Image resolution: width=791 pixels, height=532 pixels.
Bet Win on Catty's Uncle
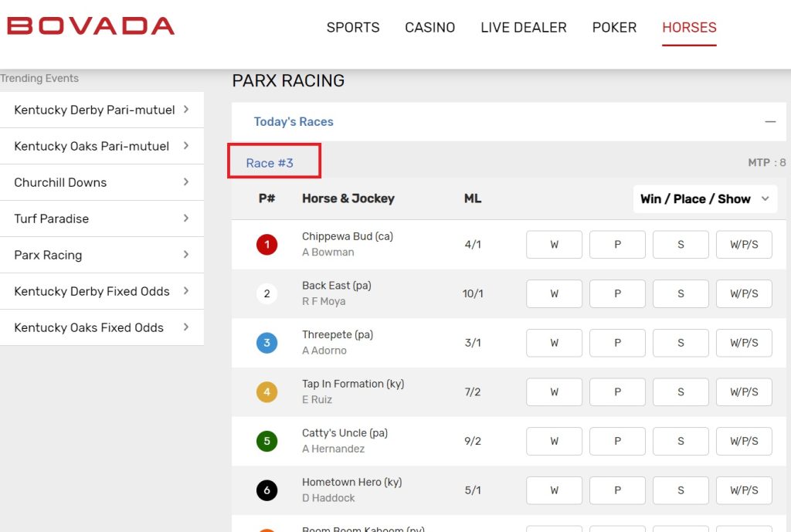tap(554, 441)
